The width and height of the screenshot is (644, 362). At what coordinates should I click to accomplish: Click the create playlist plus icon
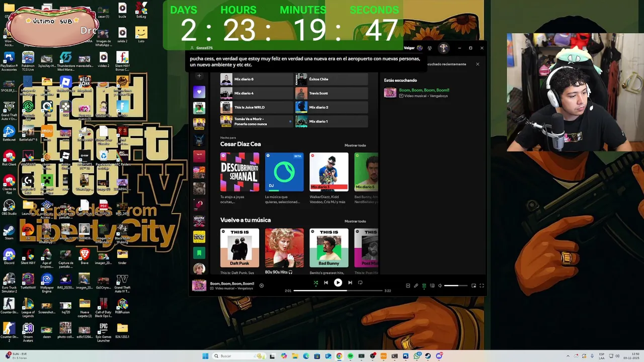coord(199,76)
